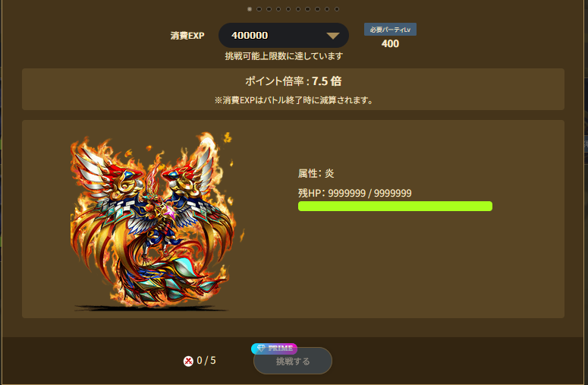
Task: Click the fire phoenix boss image
Action: pos(155,221)
